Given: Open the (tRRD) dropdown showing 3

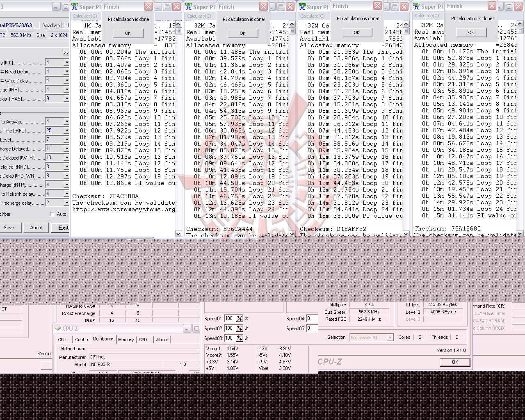Looking at the screenshot, I should [66, 167].
